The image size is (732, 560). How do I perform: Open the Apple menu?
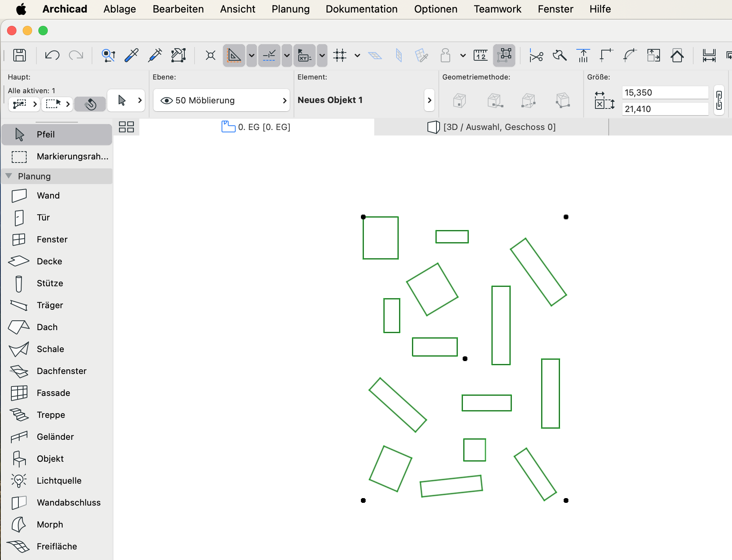pyautogui.click(x=21, y=9)
